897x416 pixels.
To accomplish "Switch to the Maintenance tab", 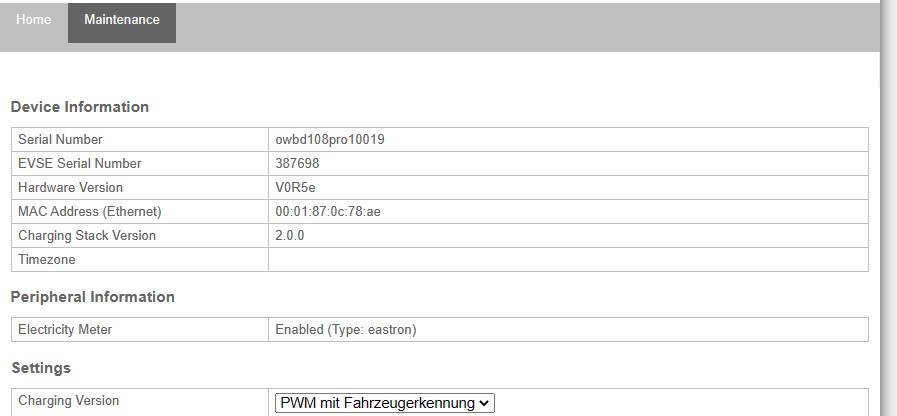I will 121,20.
